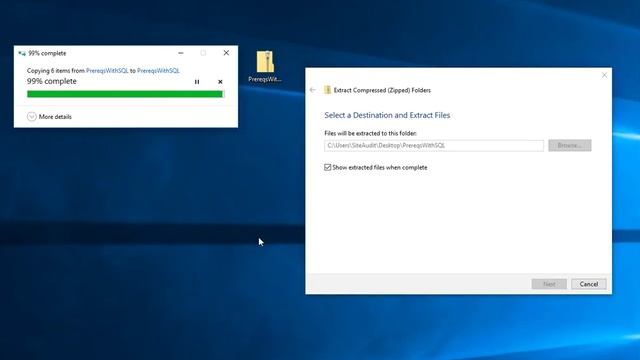The height and width of the screenshot is (360, 640).
Task: Click the extraction destination folder path field
Action: coord(434,145)
